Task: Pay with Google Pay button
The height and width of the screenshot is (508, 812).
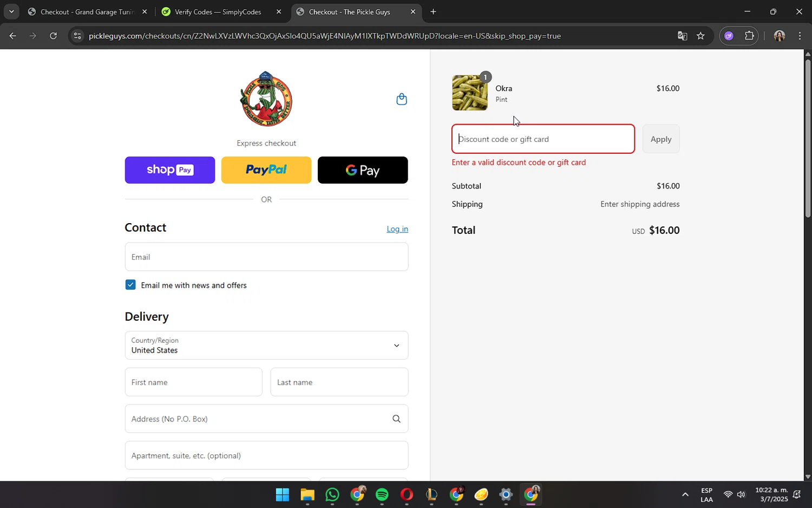Action: point(363,170)
